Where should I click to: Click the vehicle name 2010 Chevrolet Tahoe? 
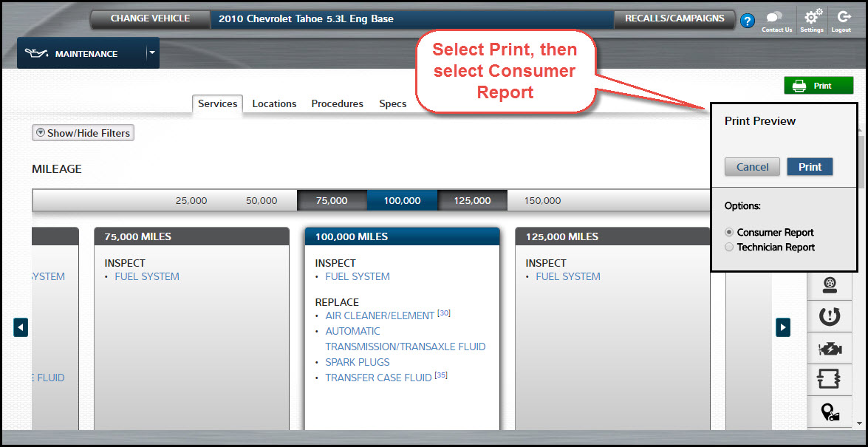(x=306, y=18)
